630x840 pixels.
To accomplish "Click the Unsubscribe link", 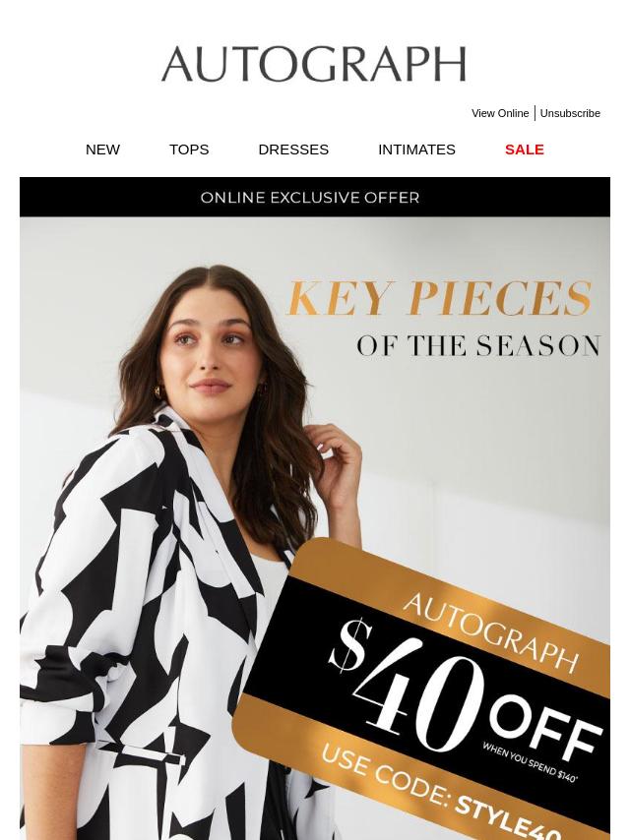I will [570, 113].
